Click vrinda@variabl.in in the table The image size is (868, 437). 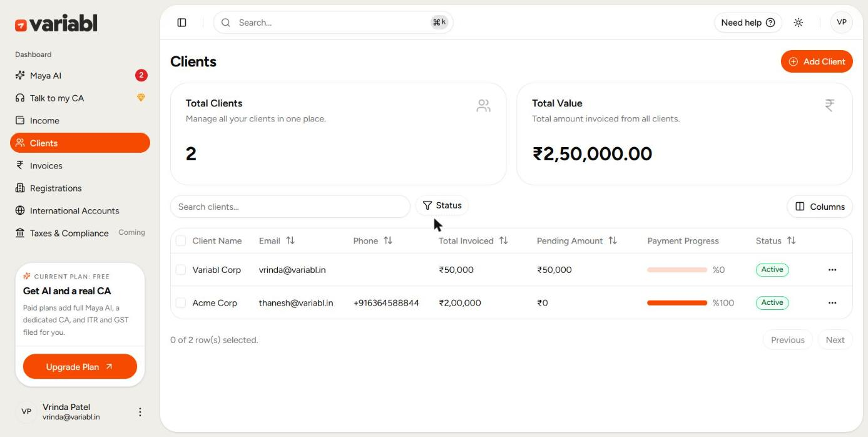(292, 270)
